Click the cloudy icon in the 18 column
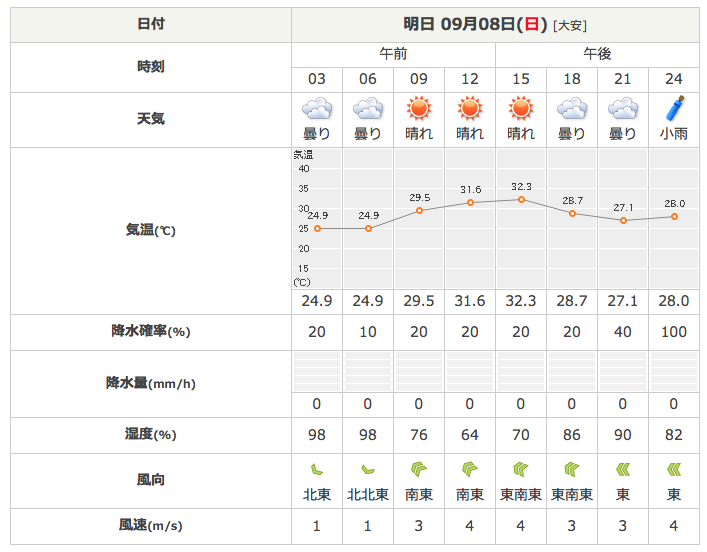The image size is (707, 552). 572,108
